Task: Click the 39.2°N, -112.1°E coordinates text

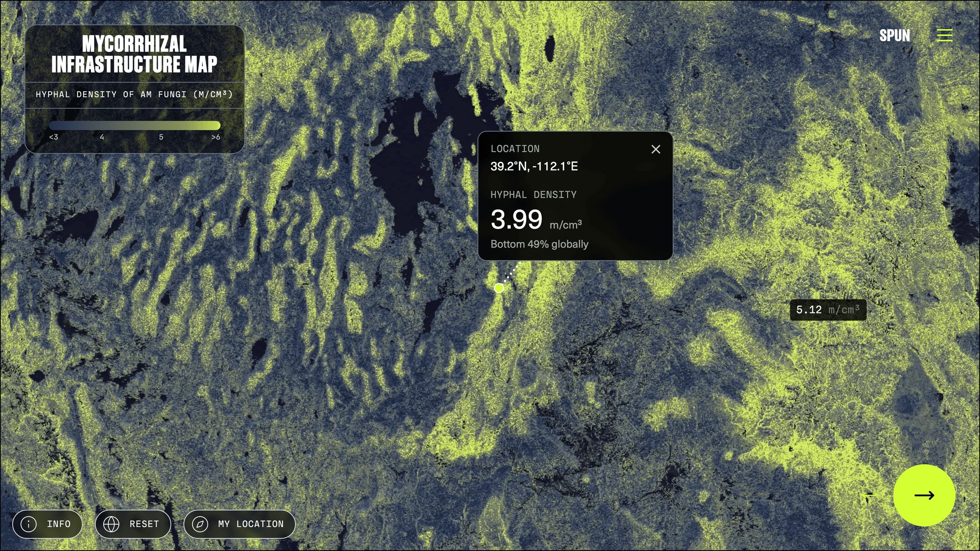Action: coord(534,166)
